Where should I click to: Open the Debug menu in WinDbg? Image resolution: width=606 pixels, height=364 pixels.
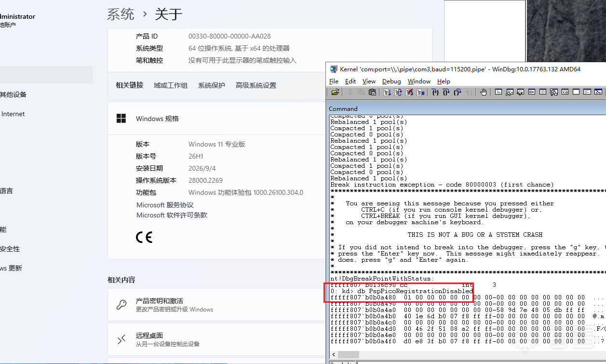coord(391,81)
